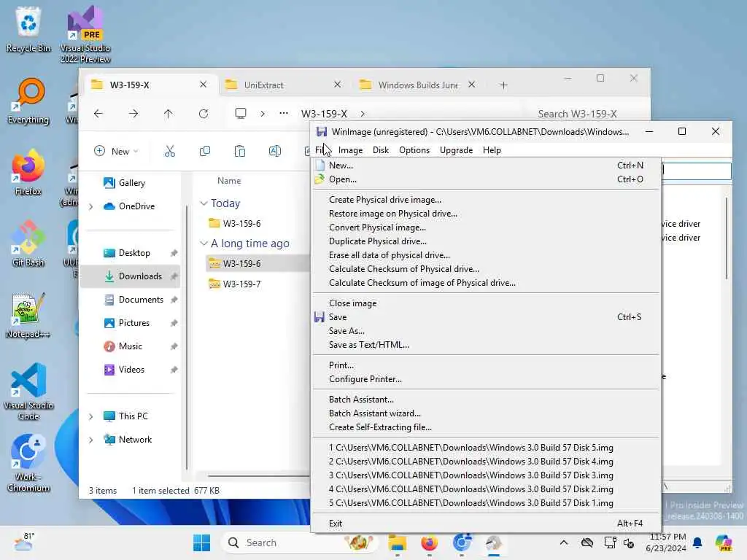Add a new Explorer tab
The height and width of the screenshot is (560, 747).
(x=503, y=85)
